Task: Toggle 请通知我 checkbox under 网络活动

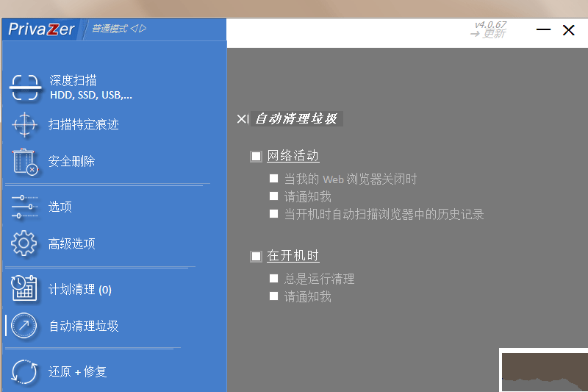Action: [273, 196]
